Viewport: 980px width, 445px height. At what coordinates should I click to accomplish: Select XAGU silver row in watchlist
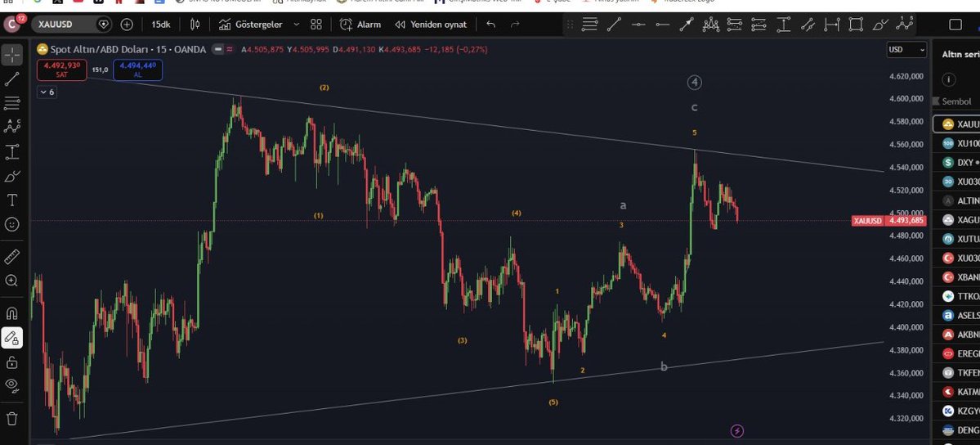pos(956,220)
